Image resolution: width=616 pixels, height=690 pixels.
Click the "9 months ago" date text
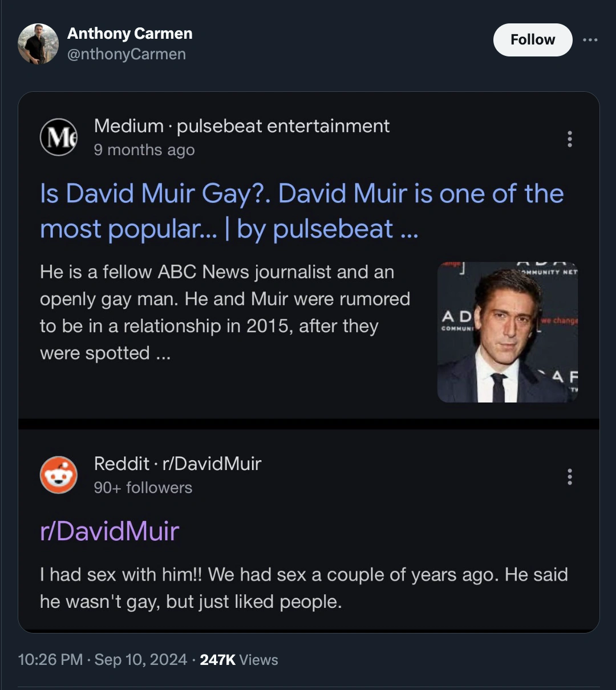(x=144, y=150)
